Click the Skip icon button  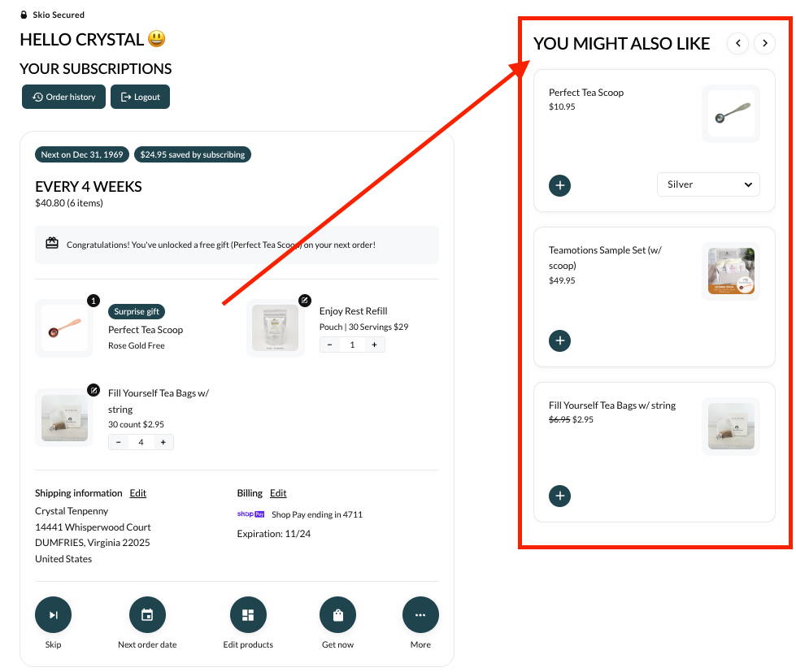(x=53, y=615)
